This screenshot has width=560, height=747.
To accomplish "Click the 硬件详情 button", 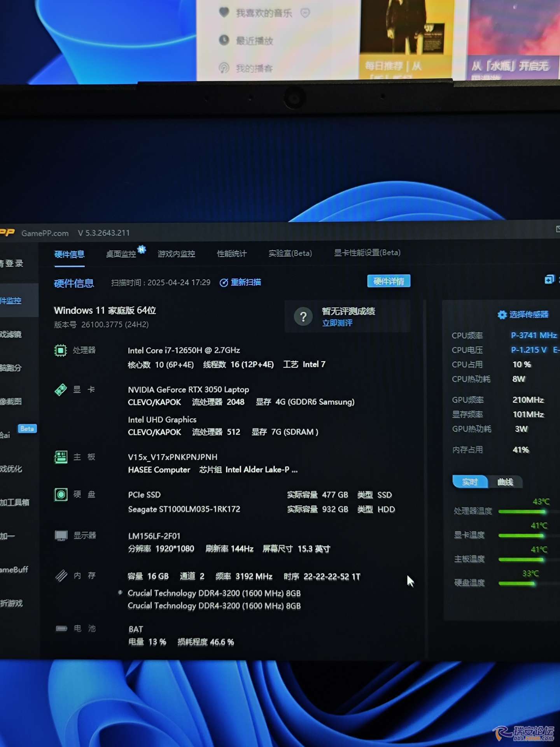I will (x=388, y=281).
